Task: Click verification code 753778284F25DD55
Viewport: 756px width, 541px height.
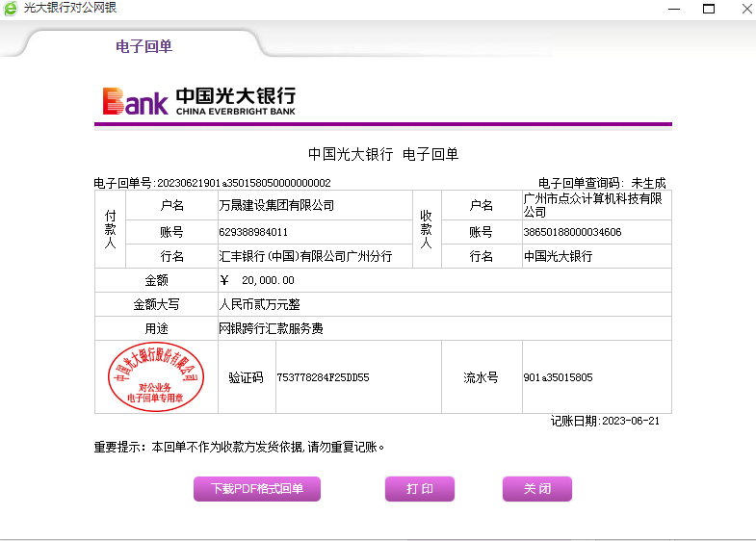Action: tap(323, 377)
